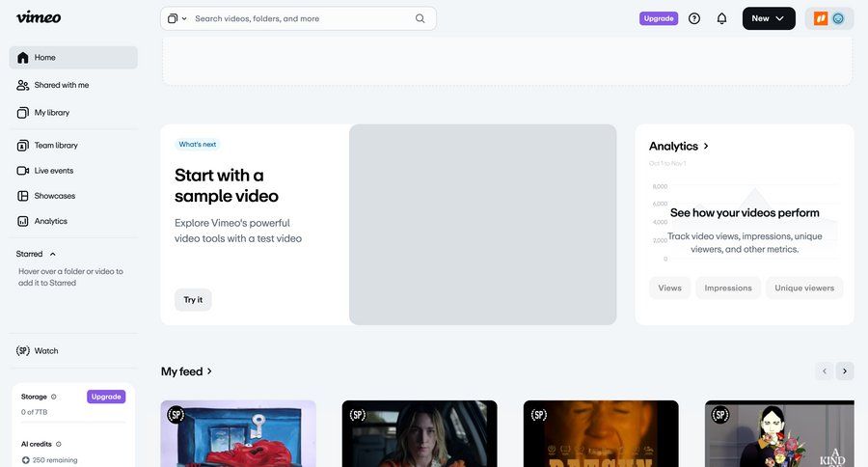Click the sample video preview placeholder

[483, 225]
